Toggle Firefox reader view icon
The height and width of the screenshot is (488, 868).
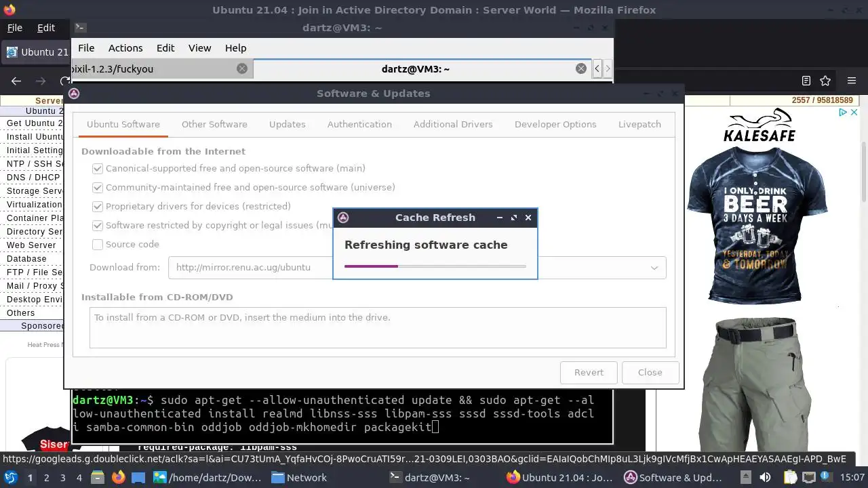[x=806, y=81]
